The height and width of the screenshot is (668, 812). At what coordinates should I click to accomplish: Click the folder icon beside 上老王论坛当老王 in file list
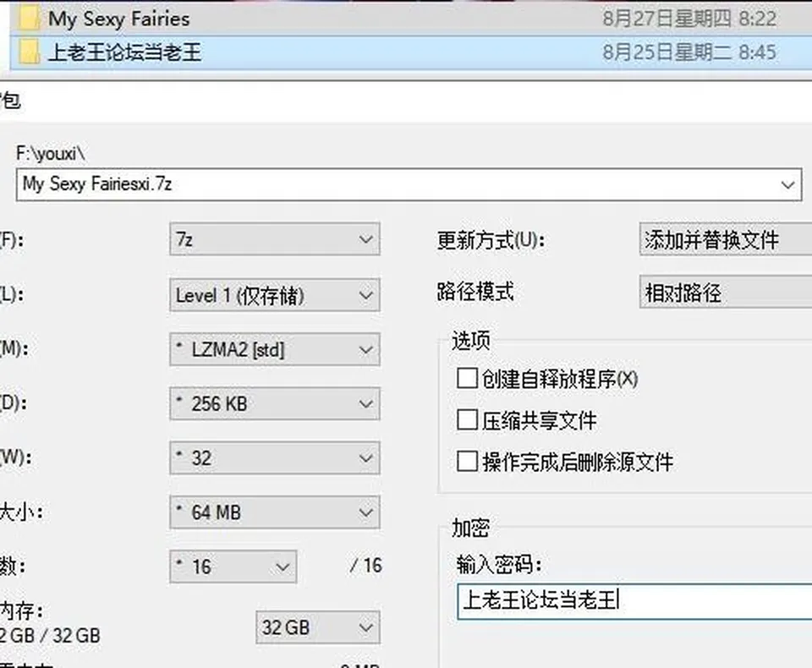click(x=29, y=52)
